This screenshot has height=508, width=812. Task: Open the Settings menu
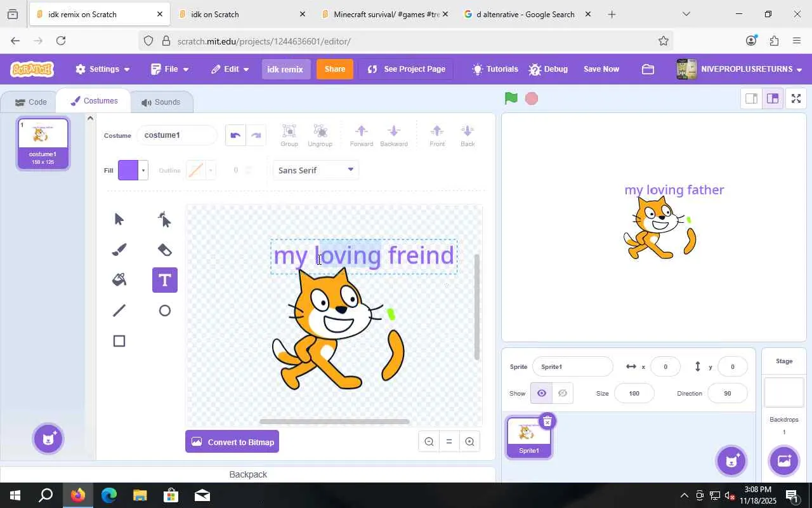(x=103, y=69)
